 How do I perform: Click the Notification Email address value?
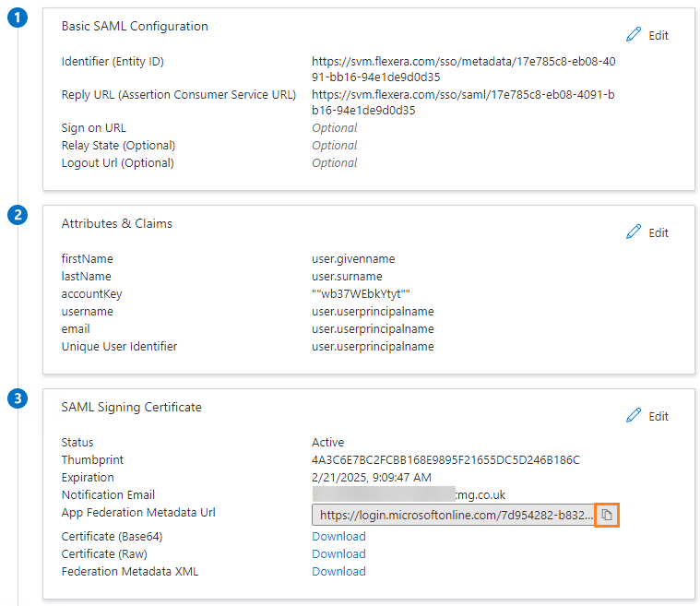[x=408, y=495]
